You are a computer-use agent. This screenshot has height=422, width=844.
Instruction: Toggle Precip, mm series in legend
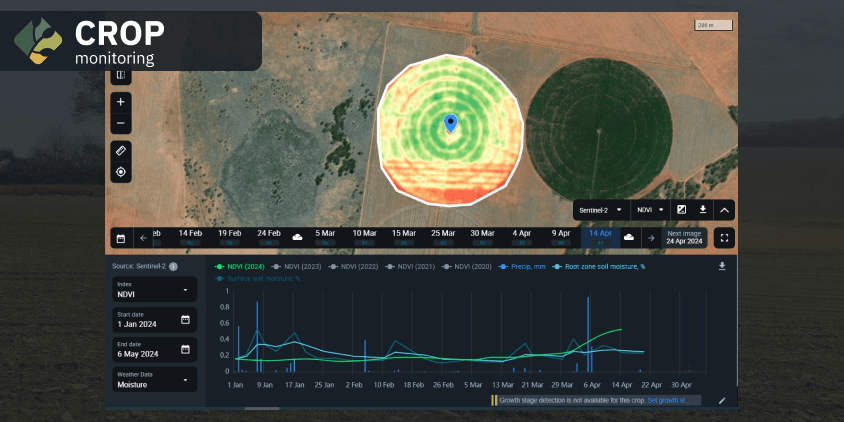(522, 266)
